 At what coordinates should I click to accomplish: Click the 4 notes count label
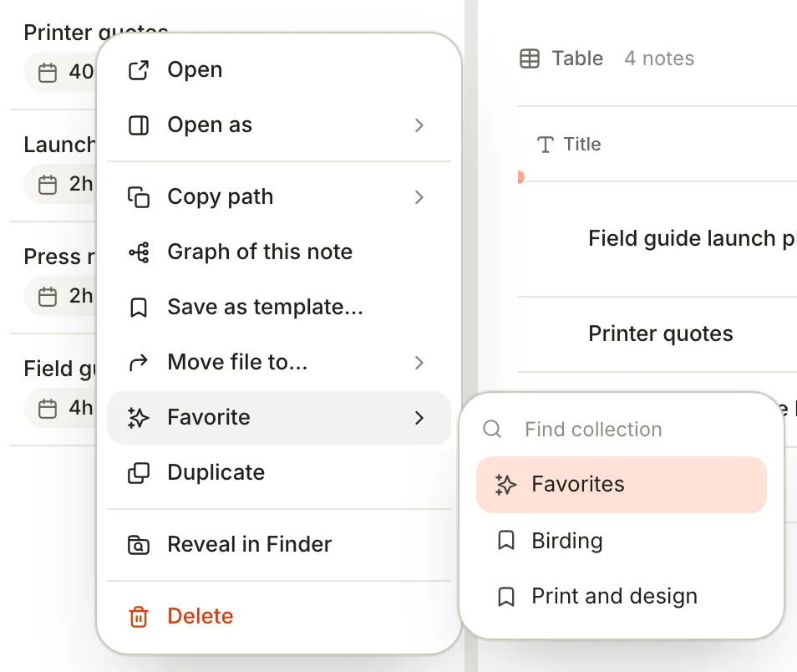659,59
